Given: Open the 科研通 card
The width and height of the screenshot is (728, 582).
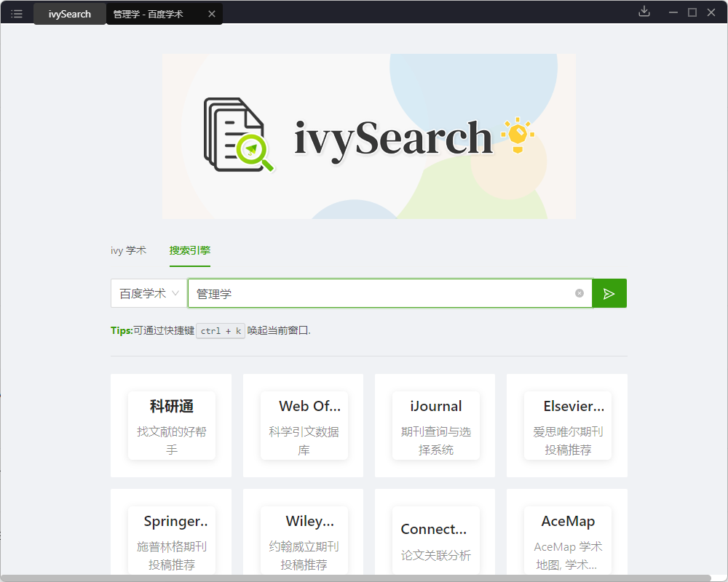Looking at the screenshot, I should click(171, 426).
